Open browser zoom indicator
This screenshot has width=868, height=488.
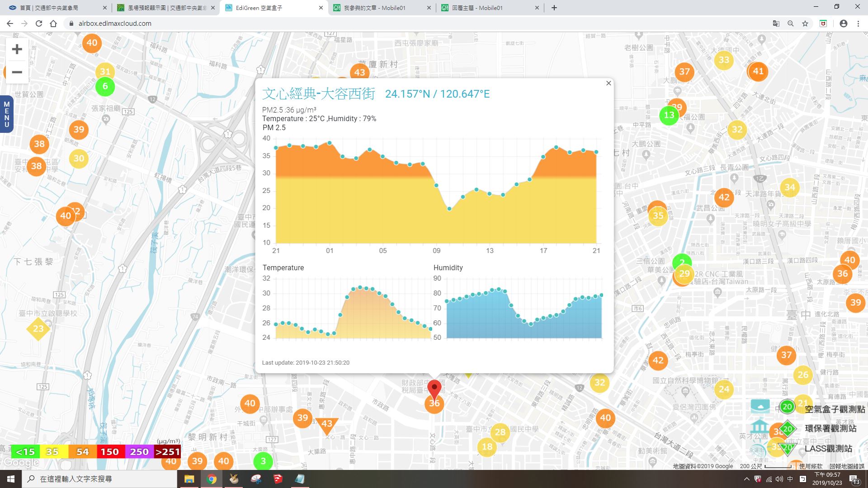coord(791,23)
